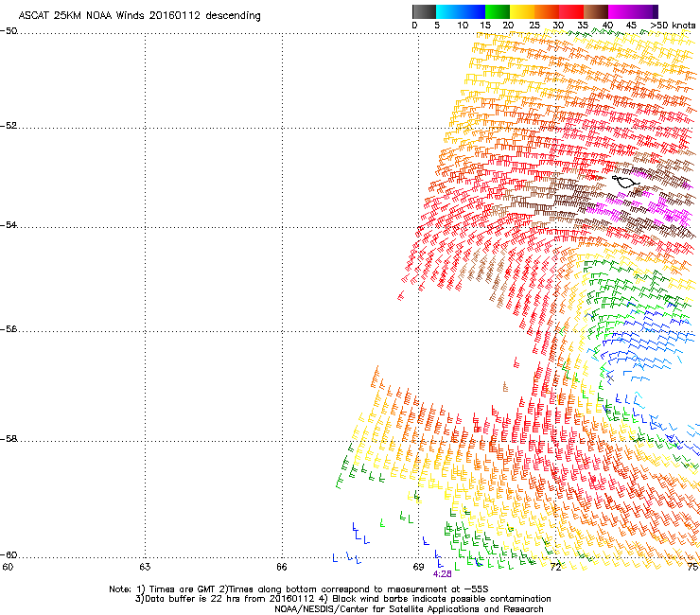Click the '10' label under the color scale

pos(463,26)
